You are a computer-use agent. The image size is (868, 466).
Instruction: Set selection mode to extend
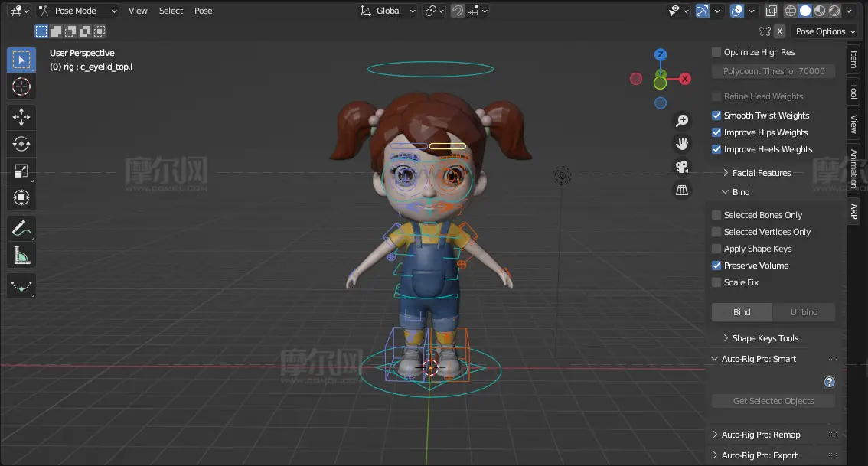click(x=56, y=31)
